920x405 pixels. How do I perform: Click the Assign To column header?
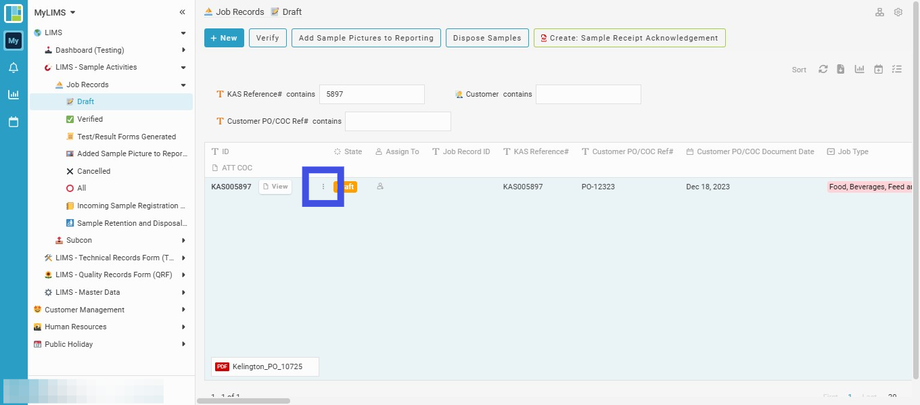point(397,151)
